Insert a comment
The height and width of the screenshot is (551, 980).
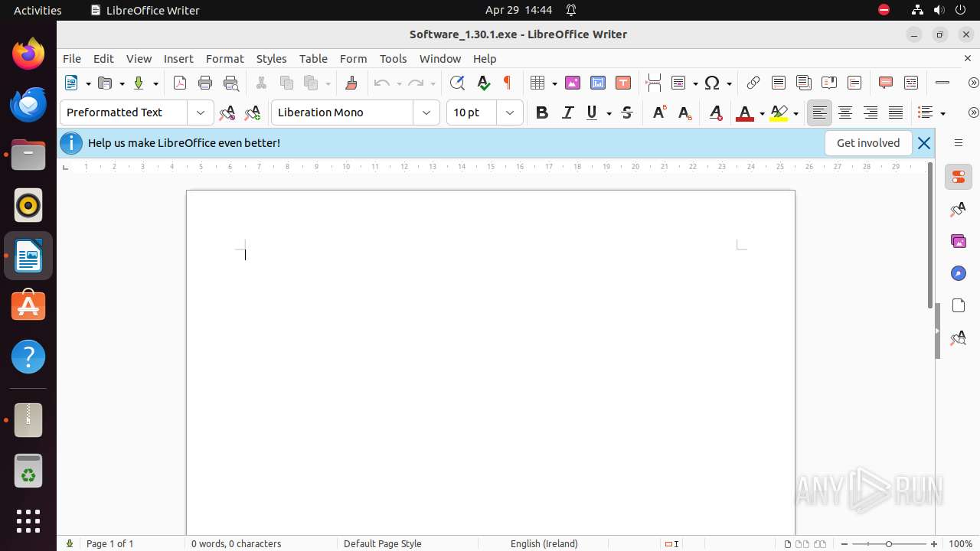coord(886,83)
